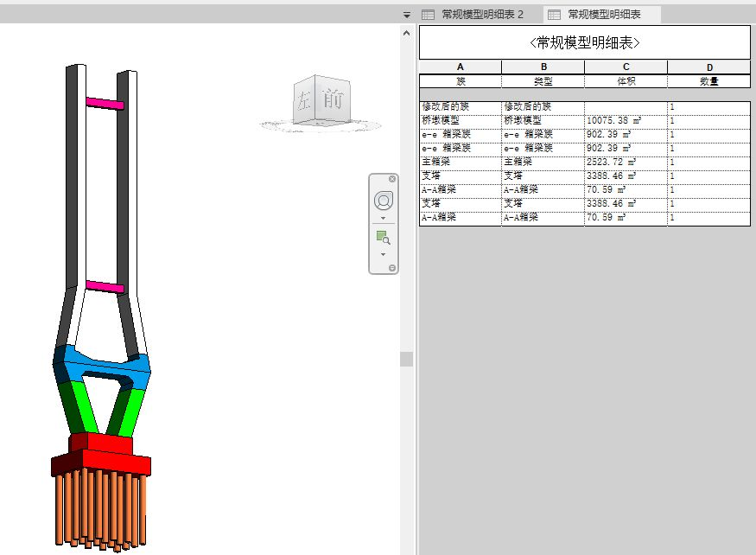Select the 2523.72 m³ volume cell
The width and height of the screenshot is (756, 555).
click(626, 163)
